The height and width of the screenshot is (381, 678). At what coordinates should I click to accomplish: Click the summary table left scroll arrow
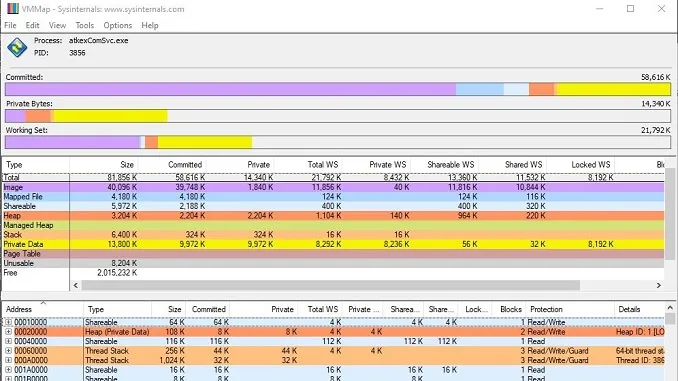click(76, 285)
